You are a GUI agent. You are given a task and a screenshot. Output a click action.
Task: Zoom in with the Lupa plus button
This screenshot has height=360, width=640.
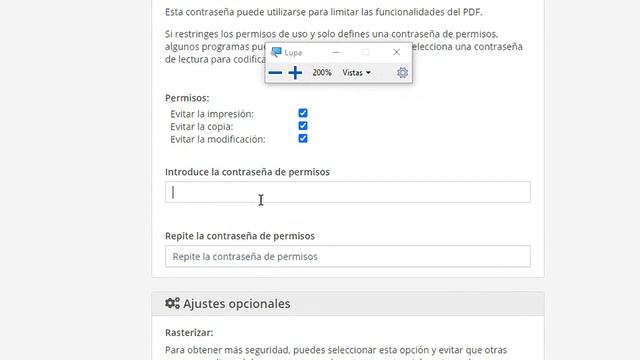[x=295, y=73]
